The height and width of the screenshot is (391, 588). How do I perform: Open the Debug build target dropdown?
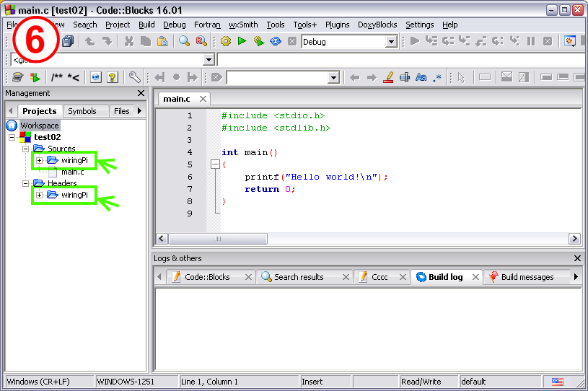point(391,42)
